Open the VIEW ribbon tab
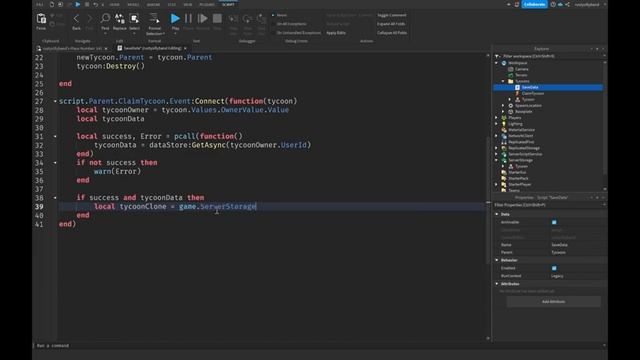 pyautogui.click(x=188, y=4)
